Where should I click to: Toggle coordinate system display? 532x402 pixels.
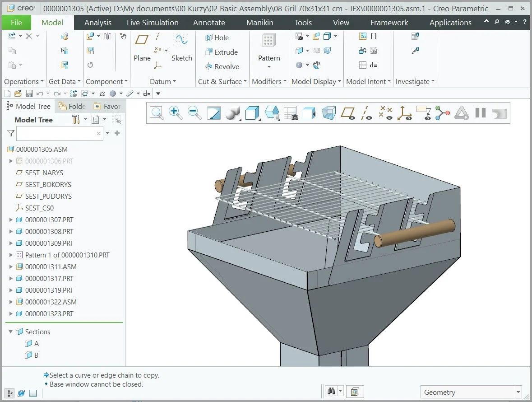coord(405,113)
